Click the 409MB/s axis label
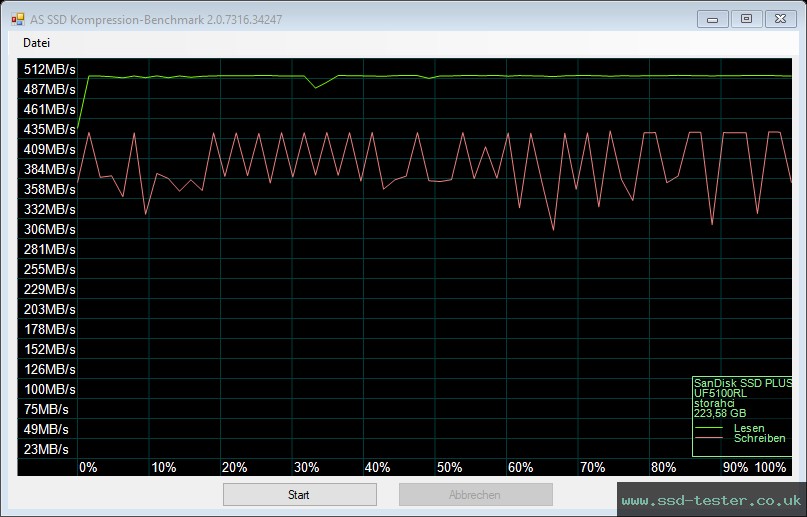 point(50,150)
